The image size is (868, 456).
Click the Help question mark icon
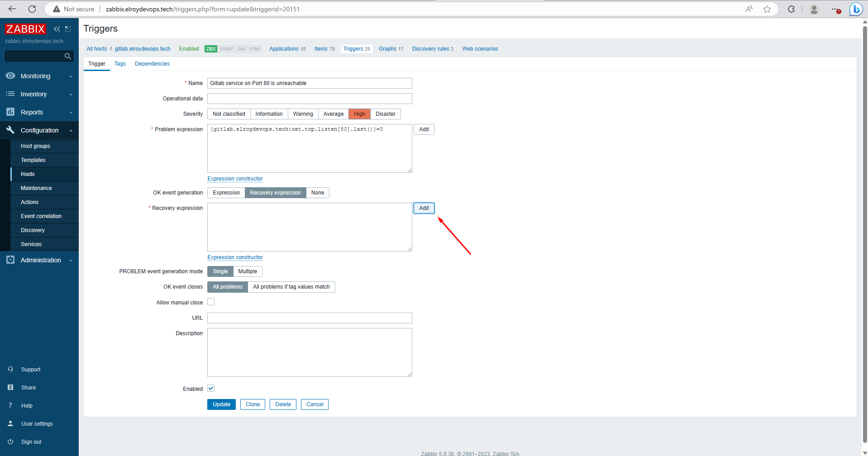pyautogui.click(x=10, y=405)
